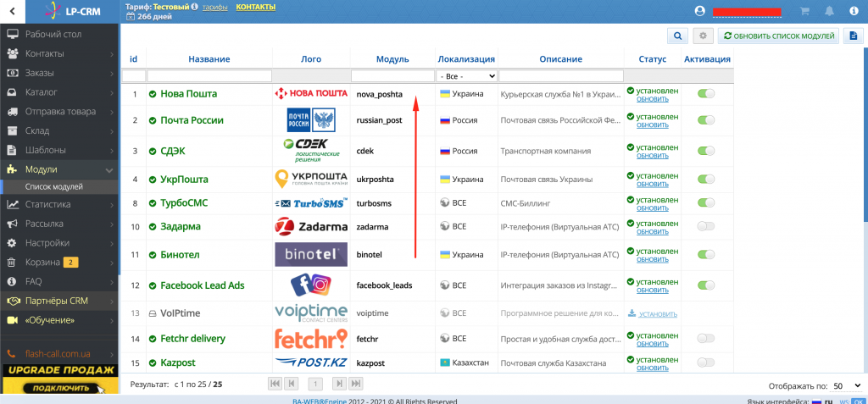Image resolution: width=868 pixels, height=404 pixels.
Task: Toggle activation for Facebook Lead Ads
Action: tap(706, 285)
